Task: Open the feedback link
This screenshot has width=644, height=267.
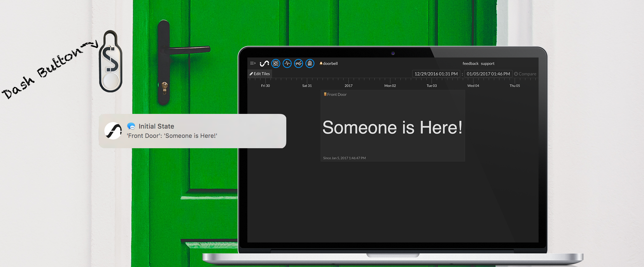Action: tap(470, 63)
